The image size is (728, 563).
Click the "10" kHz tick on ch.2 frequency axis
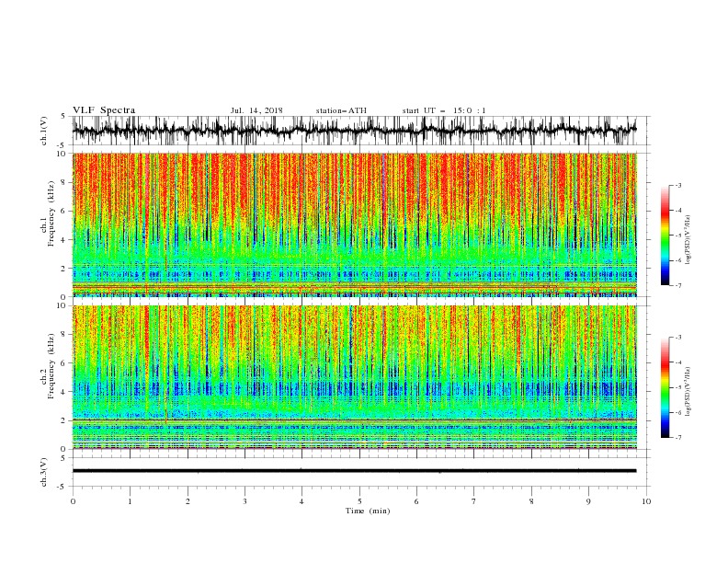click(62, 305)
